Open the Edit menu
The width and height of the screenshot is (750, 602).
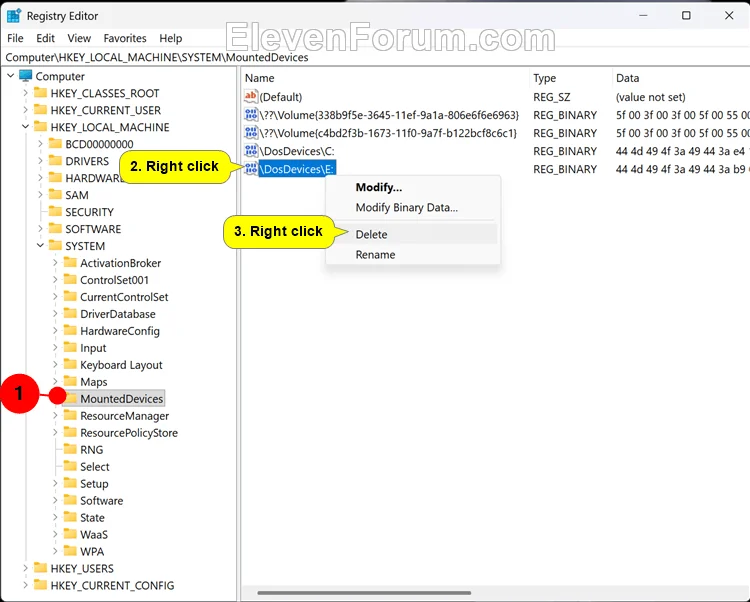(x=45, y=38)
